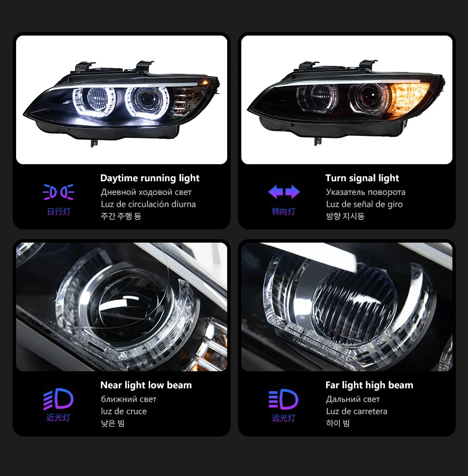Image resolution: width=468 pixels, height=476 pixels.
Task: Click the Daytime running light heading
Action: click(150, 178)
